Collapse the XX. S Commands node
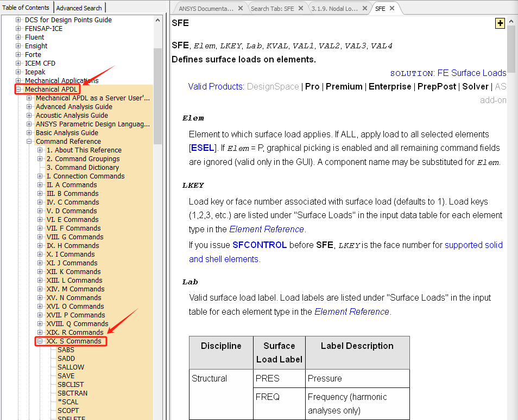Screen dimensions: 518x420 coord(40,341)
